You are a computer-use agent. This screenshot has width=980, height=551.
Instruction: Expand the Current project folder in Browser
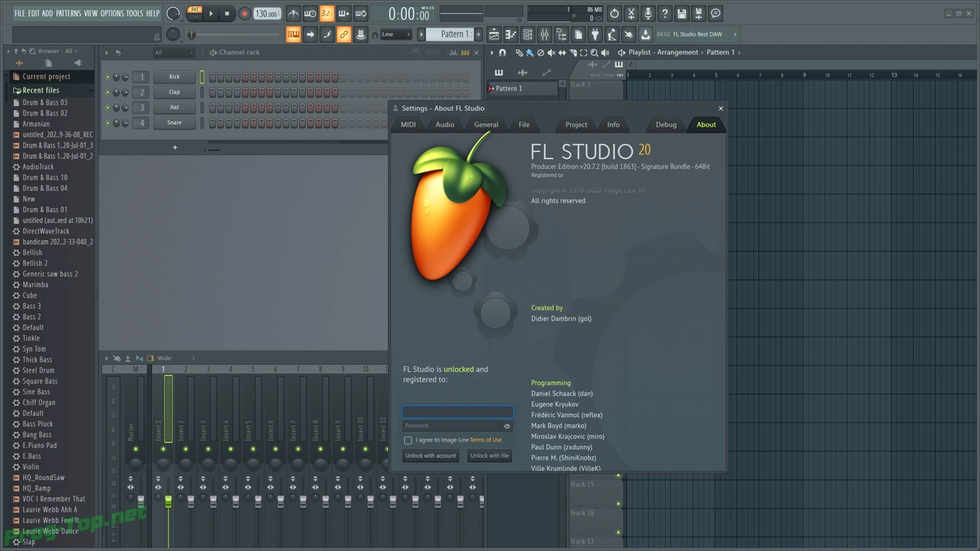click(x=53, y=77)
